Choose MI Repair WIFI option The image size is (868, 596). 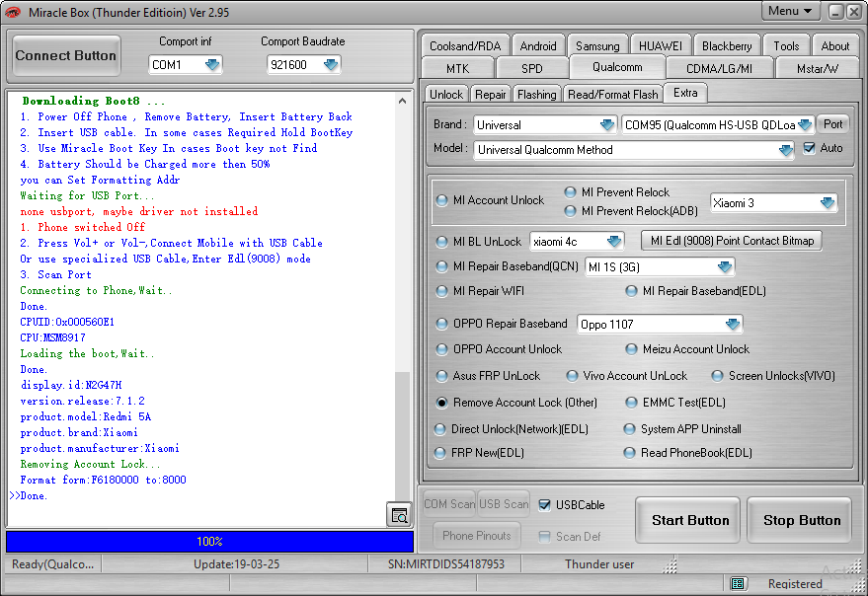pos(480,290)
